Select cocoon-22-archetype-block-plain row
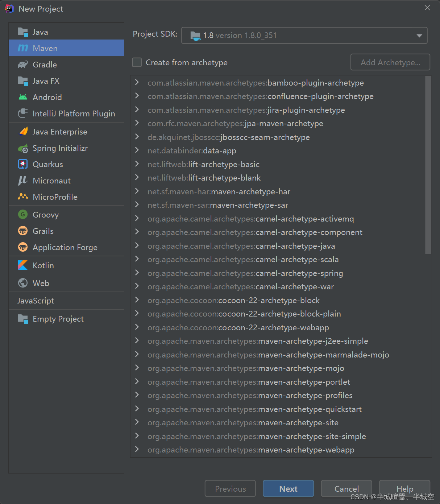Screen dimensions: 440x504 click(278, 314)
